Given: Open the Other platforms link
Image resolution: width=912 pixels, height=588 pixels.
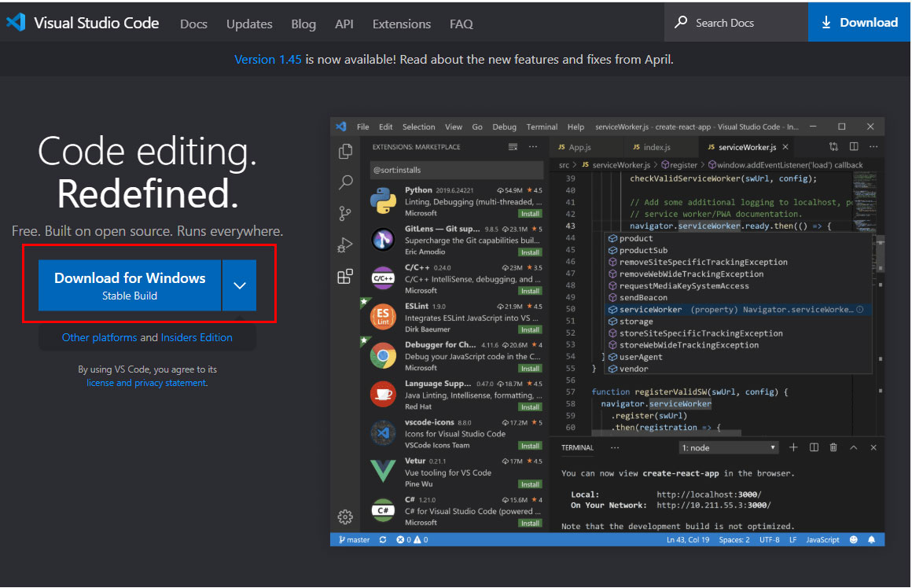Looking at the screenshot, I should click(100, 337).
